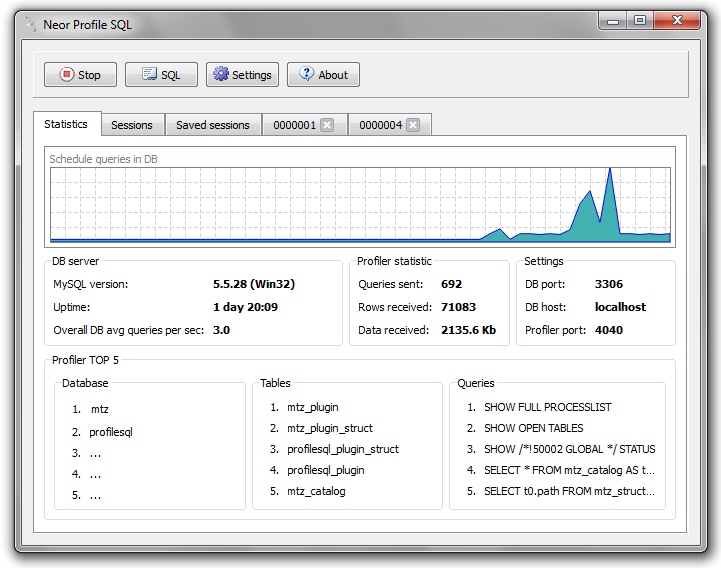
Task: Click the Schedule queries in DB title
Action: click(103, 159)
